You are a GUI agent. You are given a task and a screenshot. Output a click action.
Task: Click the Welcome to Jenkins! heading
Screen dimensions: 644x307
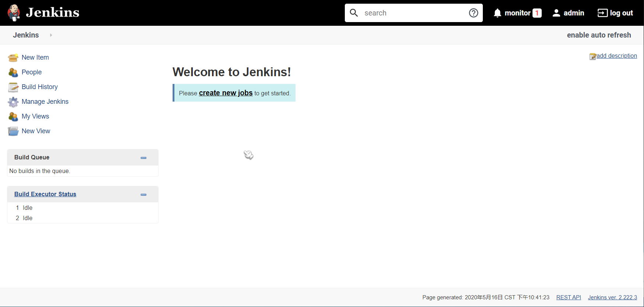(232, 72)
